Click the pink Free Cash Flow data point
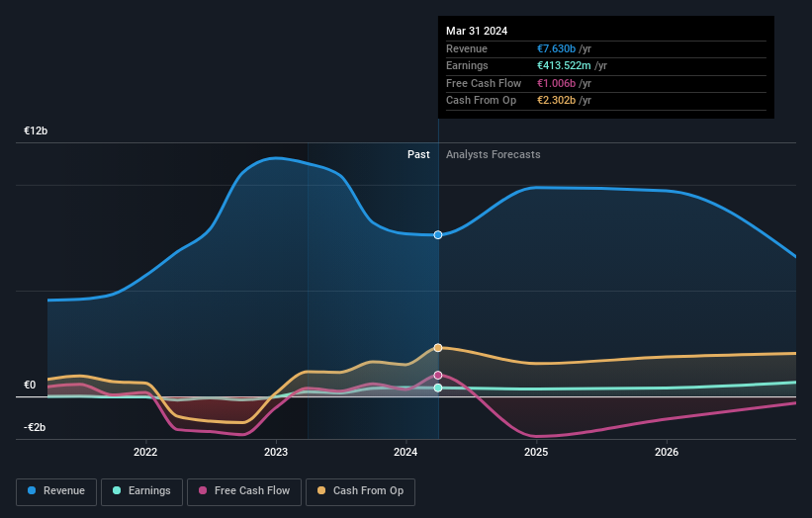This screenshot has width=812, height=518. 438,376
